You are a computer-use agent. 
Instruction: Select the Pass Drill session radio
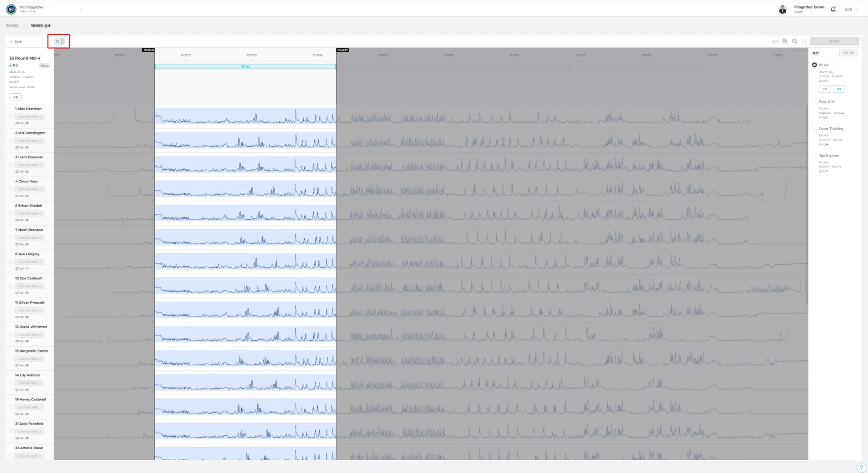(814, 102)
